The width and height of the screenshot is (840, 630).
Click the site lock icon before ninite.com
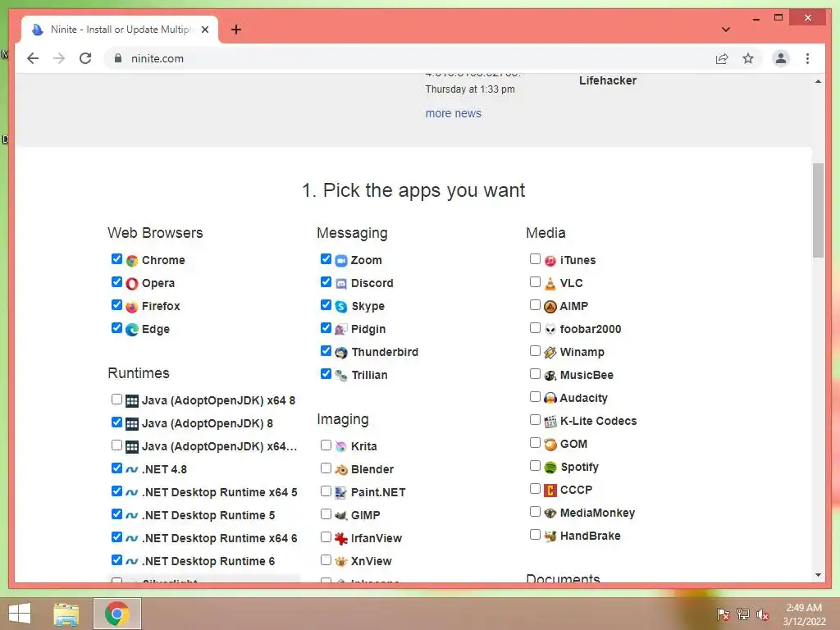point(118,58)
